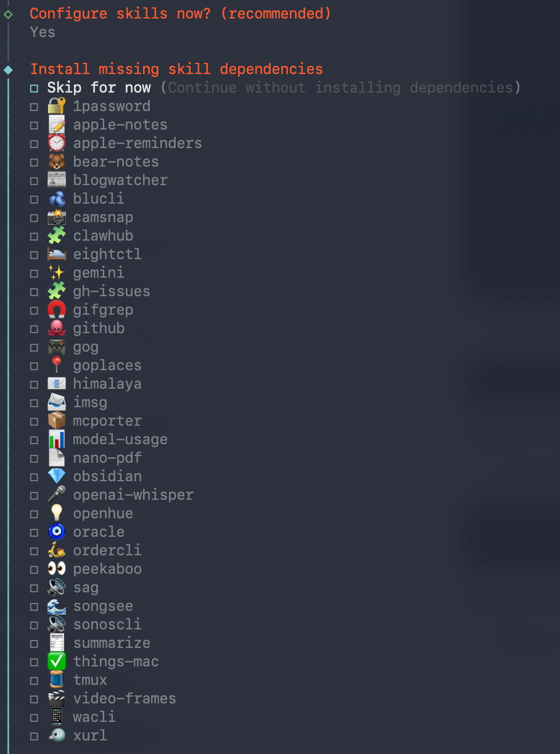Screen dimensions: 560x754
Task: Click the light bulb icon for openhue
Action: pos(57,513)
